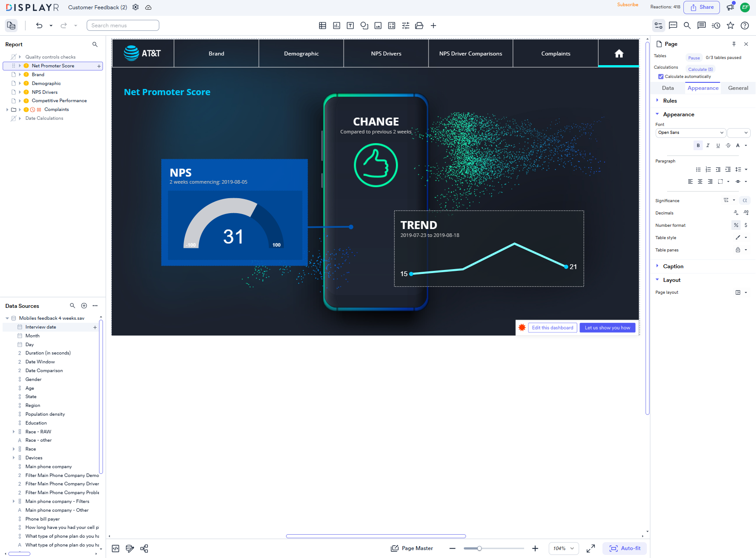
Task: Insert an image using the toolbar icon
Action: click(378, 26)
